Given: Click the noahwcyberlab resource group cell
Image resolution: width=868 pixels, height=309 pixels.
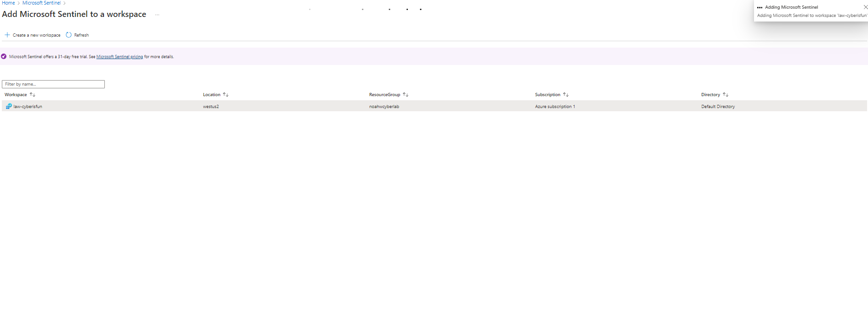Looking at the screenshot, I should click(x=384, y=107).
